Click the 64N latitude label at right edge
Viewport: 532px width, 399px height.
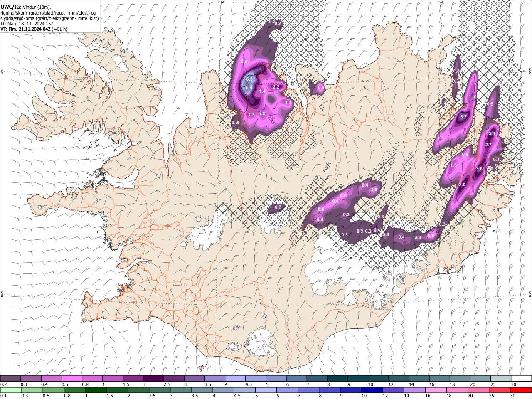point(530,293)
